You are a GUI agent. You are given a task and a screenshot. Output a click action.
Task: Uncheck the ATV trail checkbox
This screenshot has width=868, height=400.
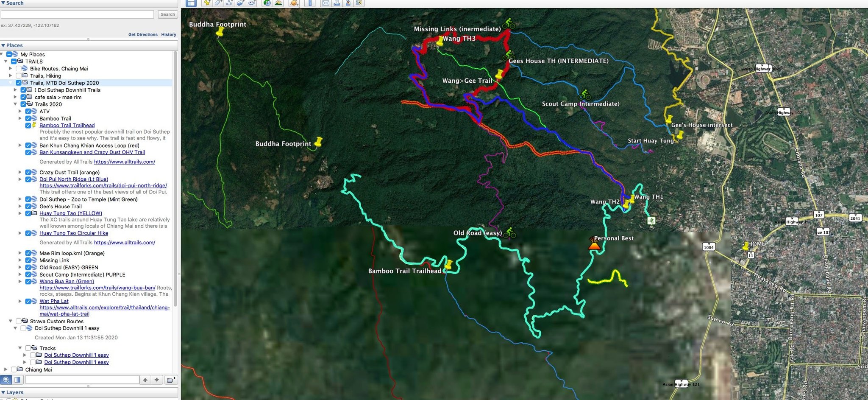click(x=28, y=111)
